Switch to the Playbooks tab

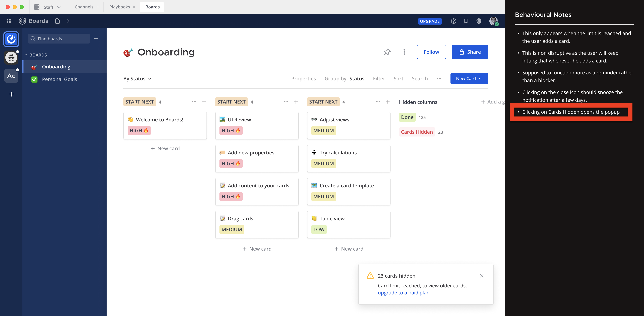(x=120, y=7)
